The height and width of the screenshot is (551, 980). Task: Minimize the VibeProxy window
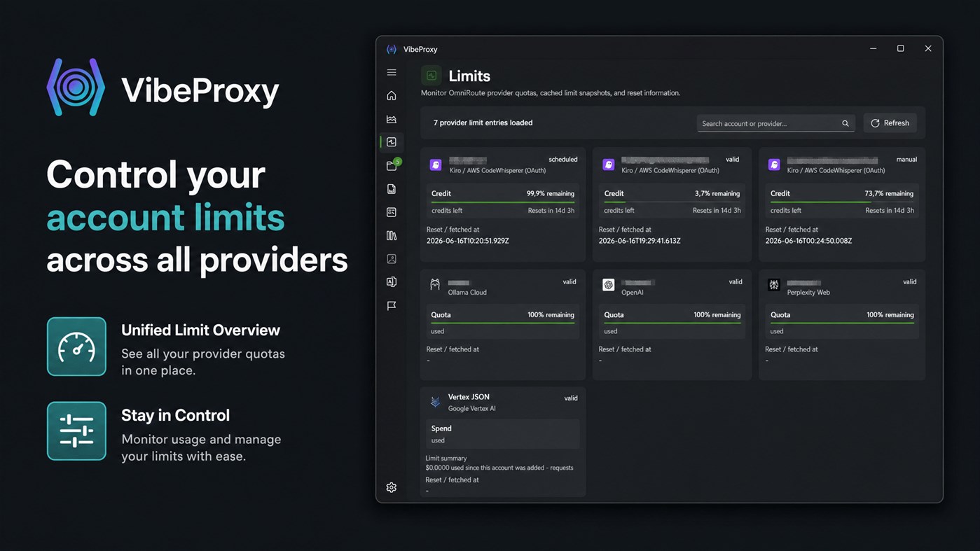(873, 49)
